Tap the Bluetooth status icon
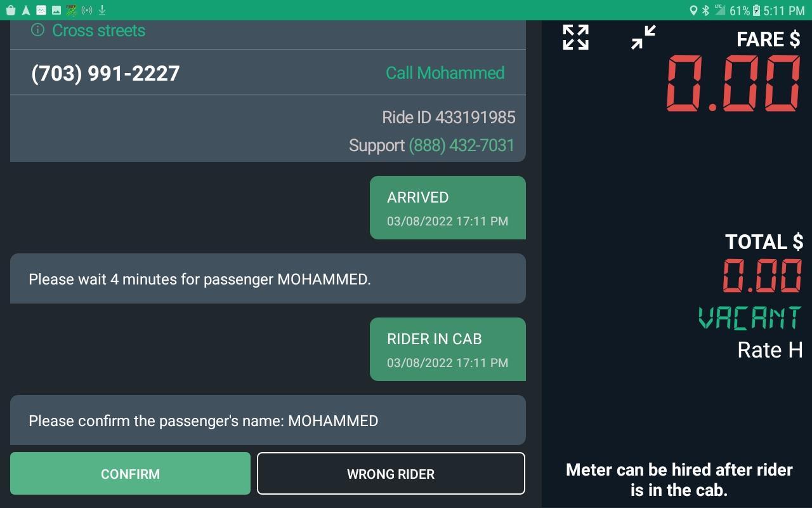 pyautogui.click(x=705, y=10)
